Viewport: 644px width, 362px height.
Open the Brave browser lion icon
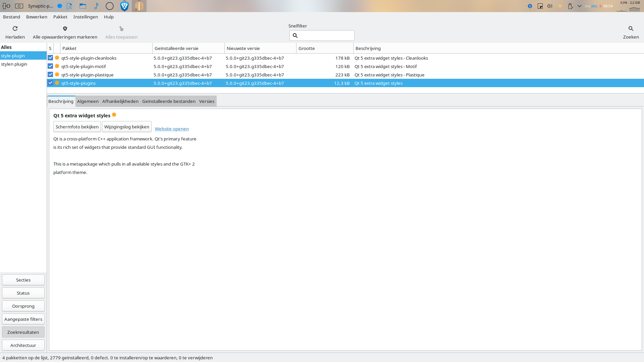pyautogui.click(x=124, y=6)
